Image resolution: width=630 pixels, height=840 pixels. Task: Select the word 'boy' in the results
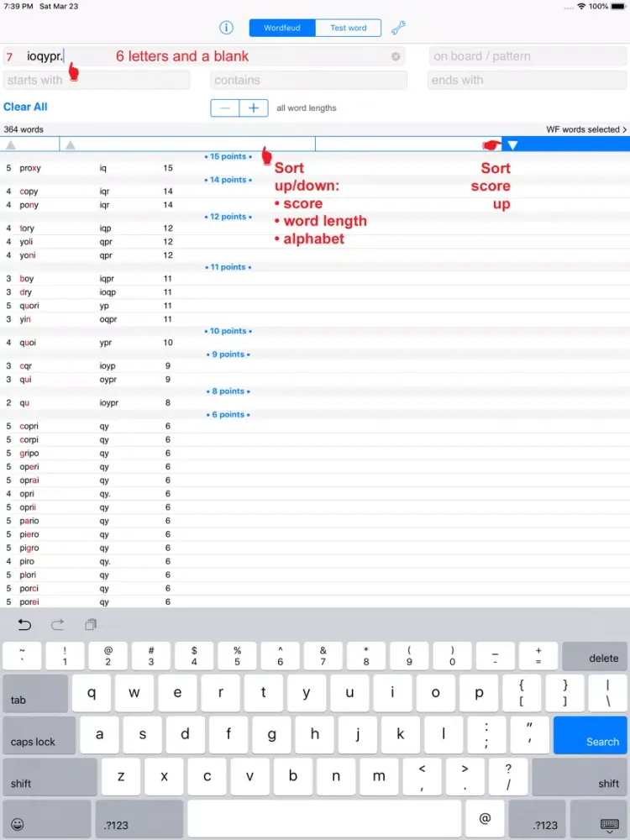pyautogui.click(x=27, y=279)
